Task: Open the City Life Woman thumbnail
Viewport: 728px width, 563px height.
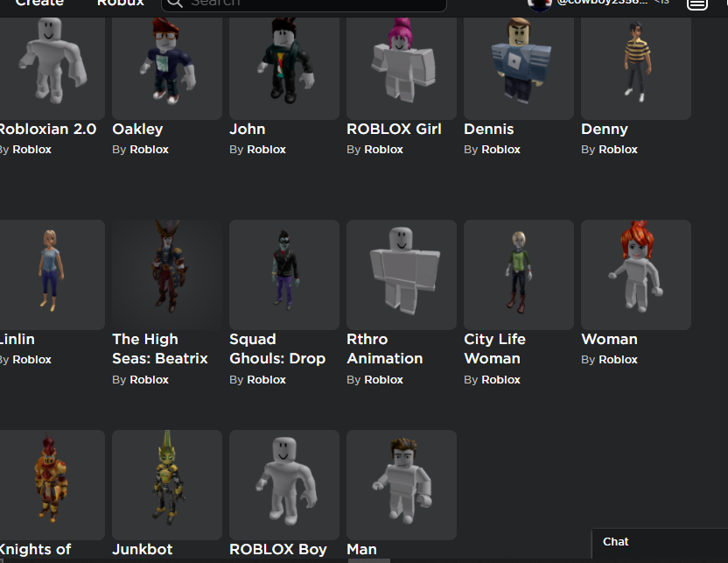Action: (519, 275)
